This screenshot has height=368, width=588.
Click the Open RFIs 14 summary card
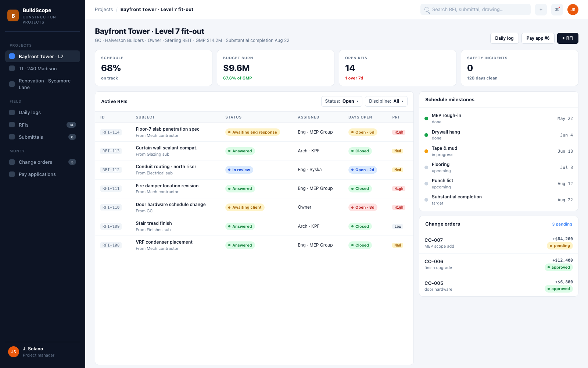(398, 68)
